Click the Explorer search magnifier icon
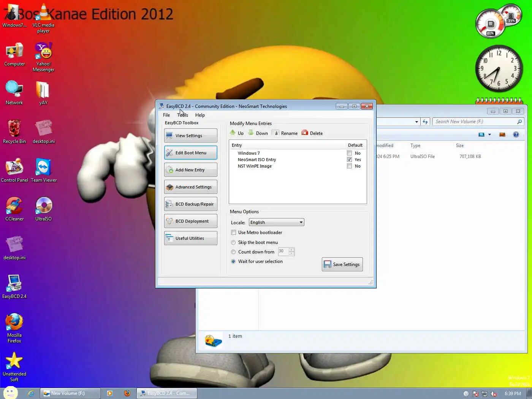 pos(519,122)
